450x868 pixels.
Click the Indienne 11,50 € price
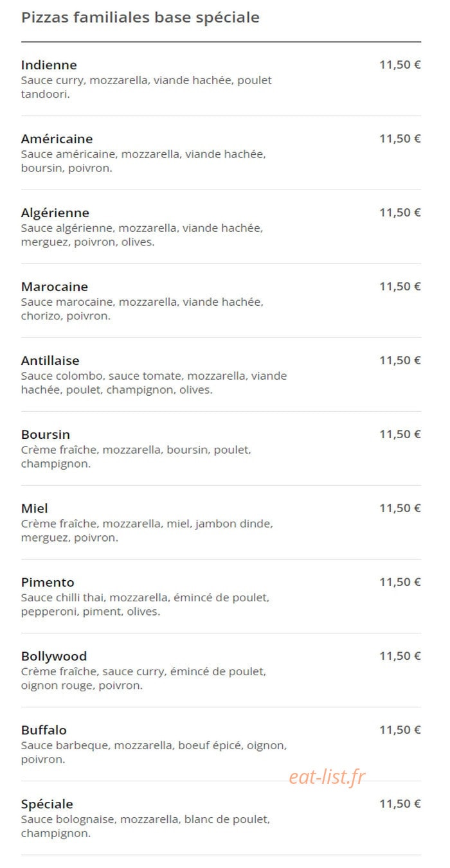(x=400, y=65)
